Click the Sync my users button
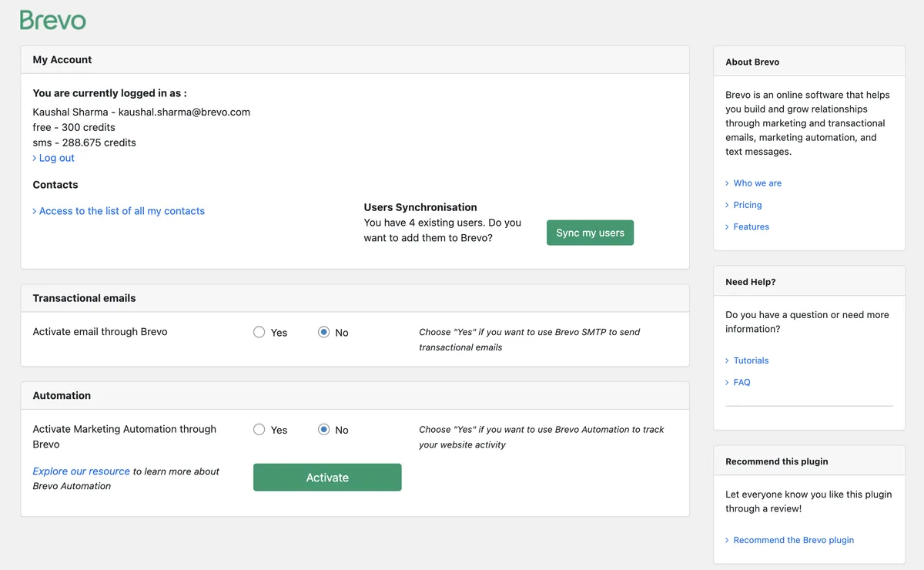 590,233
